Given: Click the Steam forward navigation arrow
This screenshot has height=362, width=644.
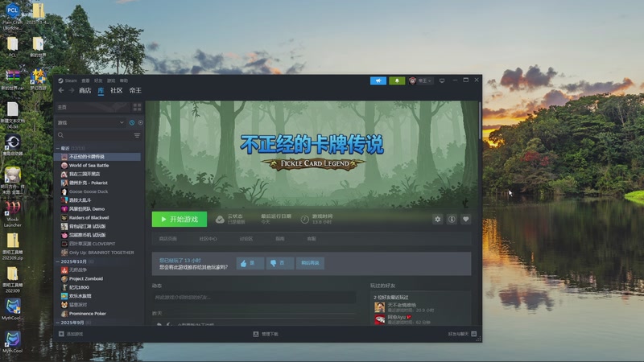Looking at the screenshot, I should click(x=71, y=90).
